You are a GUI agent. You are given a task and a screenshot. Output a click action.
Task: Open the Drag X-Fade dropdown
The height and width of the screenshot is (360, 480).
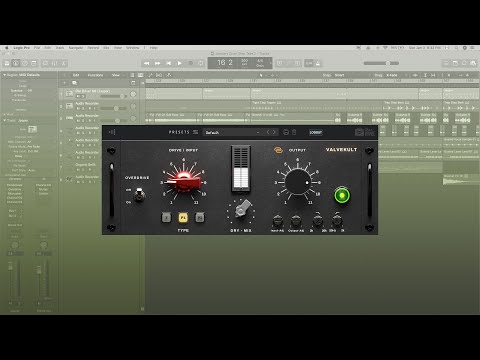click(392, 75)
